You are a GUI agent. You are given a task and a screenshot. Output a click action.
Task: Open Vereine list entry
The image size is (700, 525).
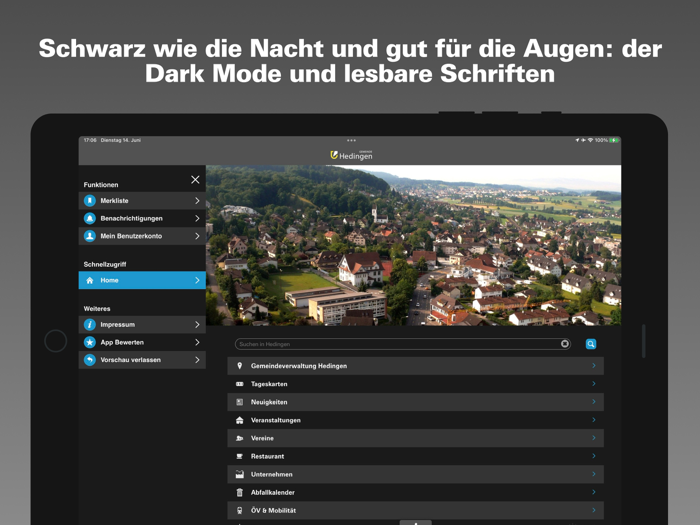[416, 438]
